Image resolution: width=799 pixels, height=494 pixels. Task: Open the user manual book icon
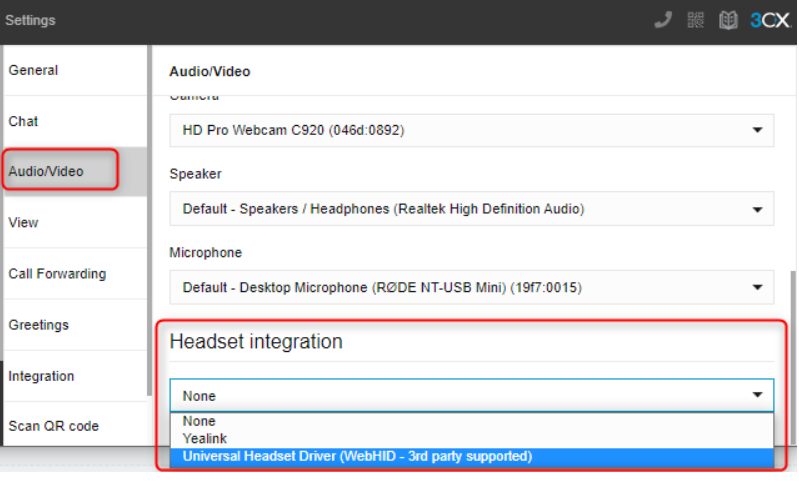pyautogui.click(x=728, y=21)
